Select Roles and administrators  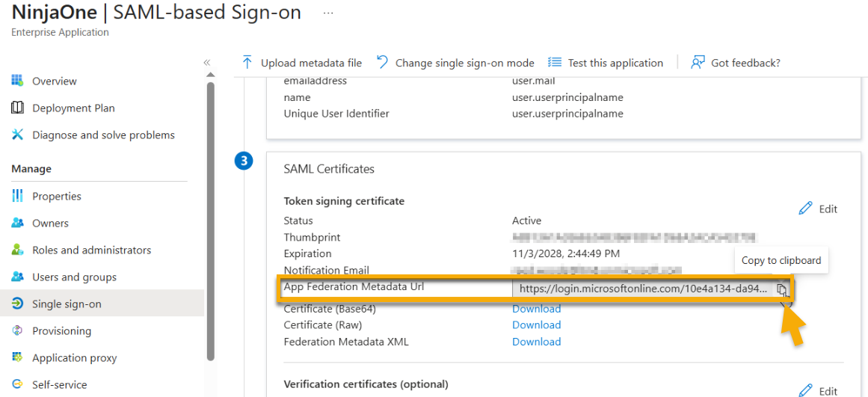[x=91, y=250]
